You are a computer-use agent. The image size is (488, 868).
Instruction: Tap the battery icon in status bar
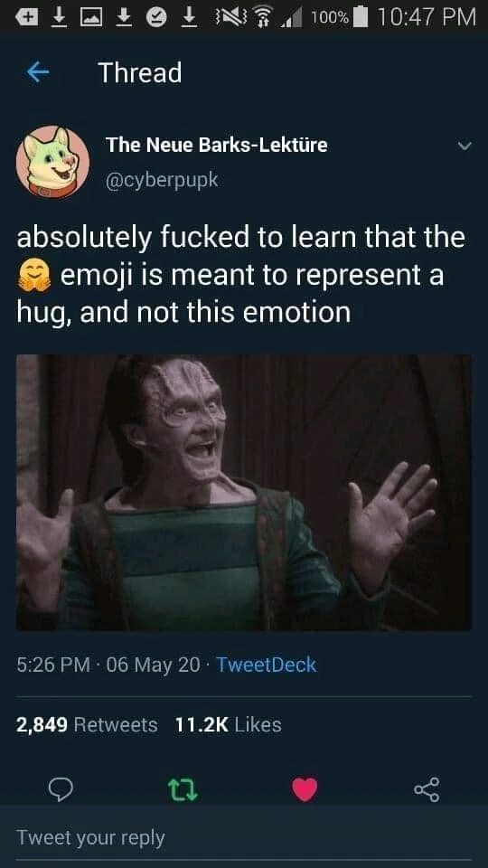pyautogui.click(x=361, y=16)
